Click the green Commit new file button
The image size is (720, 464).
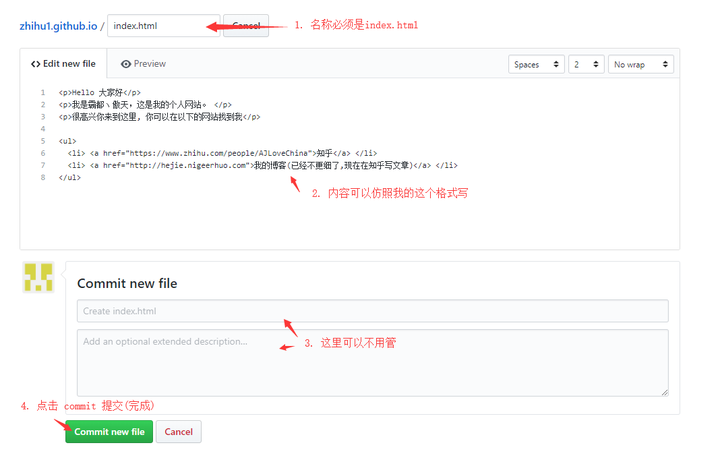coord(109,431)
